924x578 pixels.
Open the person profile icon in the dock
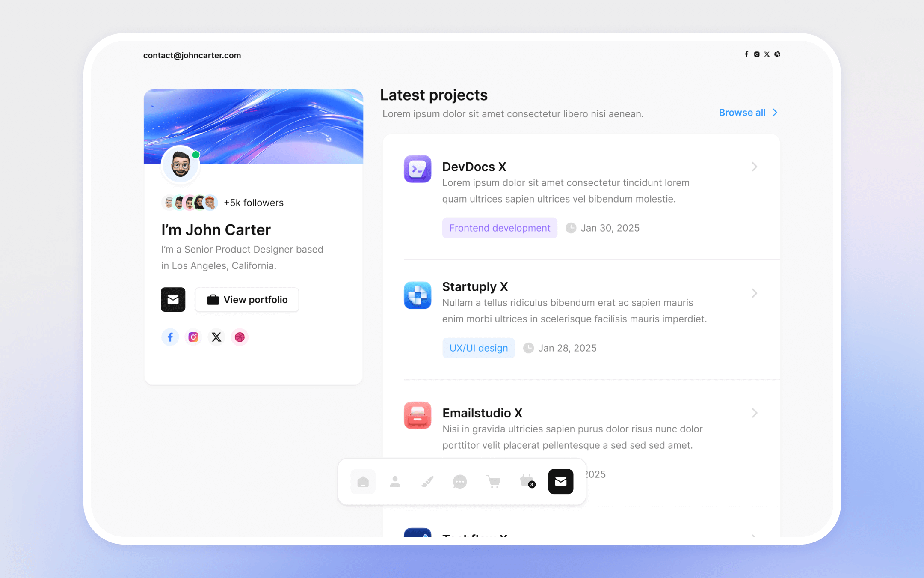[x=395, y=482]
